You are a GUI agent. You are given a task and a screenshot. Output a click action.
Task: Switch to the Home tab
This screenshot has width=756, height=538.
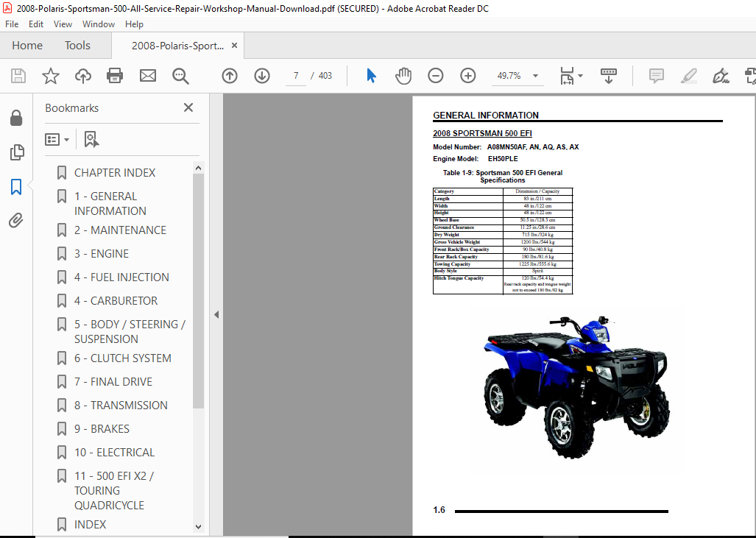coord(27,46)
